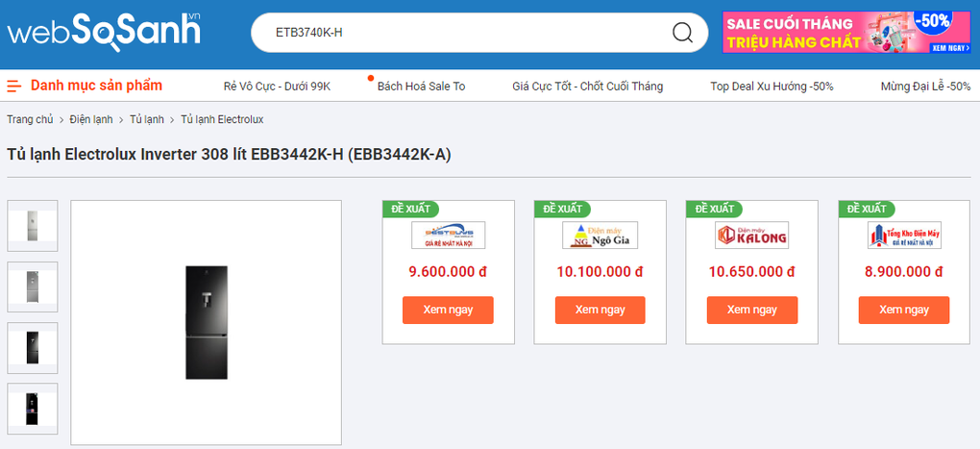The image size is (980, 449).
Task: Click the 8.900.000 đ price
Action: (904, 272)
